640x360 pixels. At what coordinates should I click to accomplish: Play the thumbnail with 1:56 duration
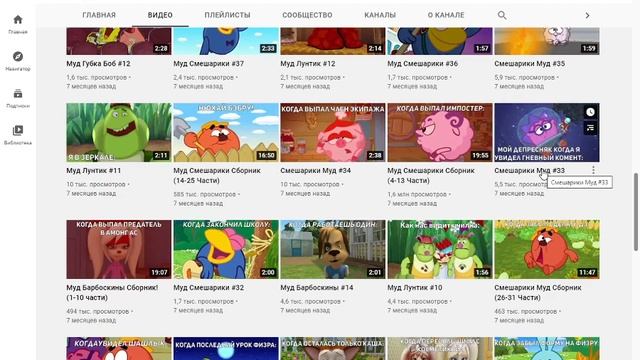coord(440,249)
